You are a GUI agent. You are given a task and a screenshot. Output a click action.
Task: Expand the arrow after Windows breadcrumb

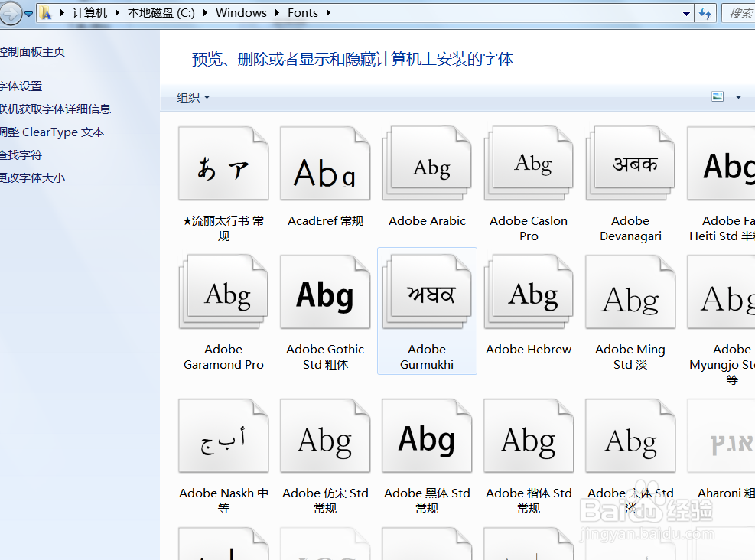277,13
